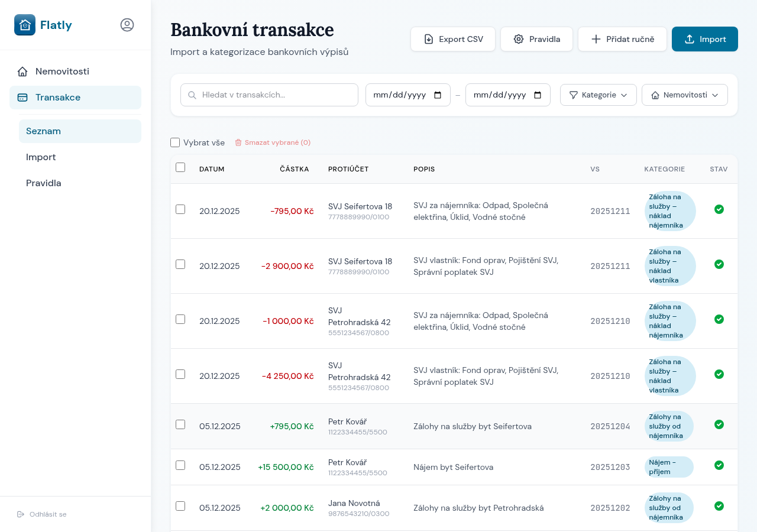Click inside the Hledat v transakcích search field
Viewport: 757px width, 532px height.
click(x=269, y=95)
